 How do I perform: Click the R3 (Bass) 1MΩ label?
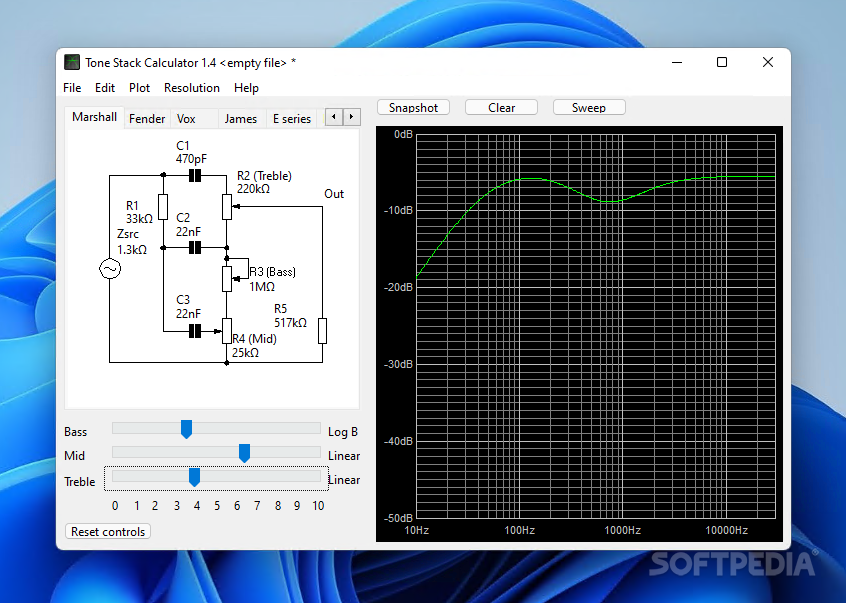click(272, 279)
